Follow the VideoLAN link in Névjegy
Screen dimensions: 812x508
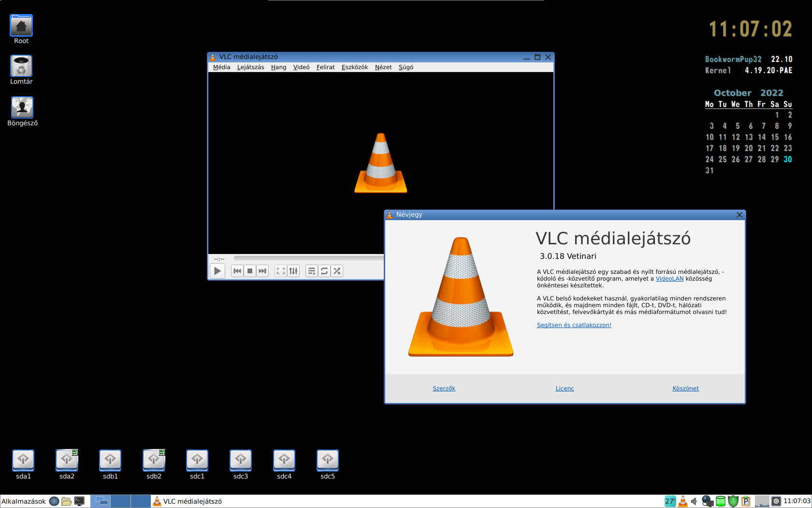[669, 279]
